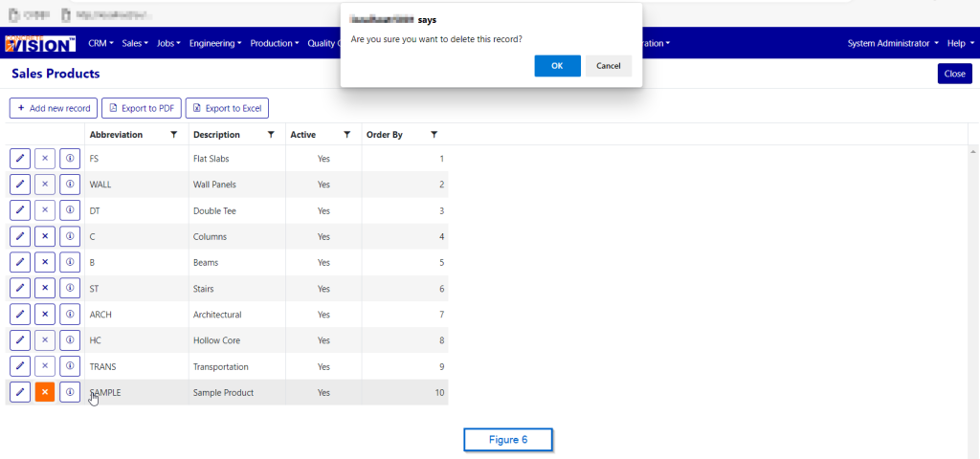The width and height of the screenshot is (980, 459).
Task: Edit the B Beams record
Action: click(20, 262)
